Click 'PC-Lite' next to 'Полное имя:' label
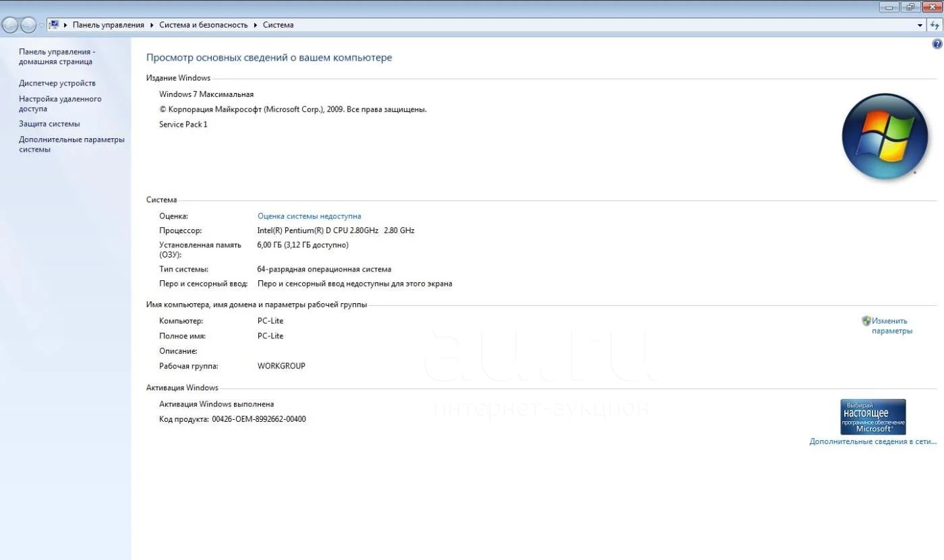This screenshot has width=944, height=560. click(x=270, y=336)
